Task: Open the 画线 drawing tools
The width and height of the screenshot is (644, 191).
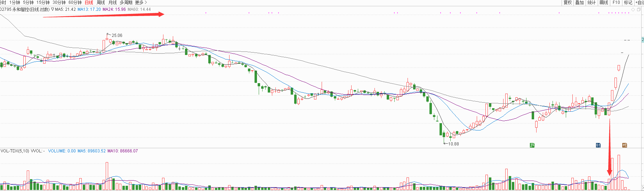Action: 604,2
